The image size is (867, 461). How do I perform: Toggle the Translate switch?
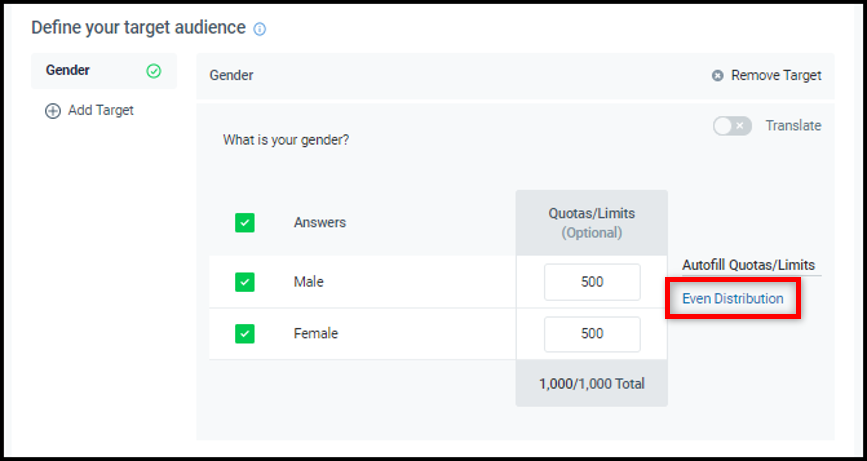(x=732, y=126)
